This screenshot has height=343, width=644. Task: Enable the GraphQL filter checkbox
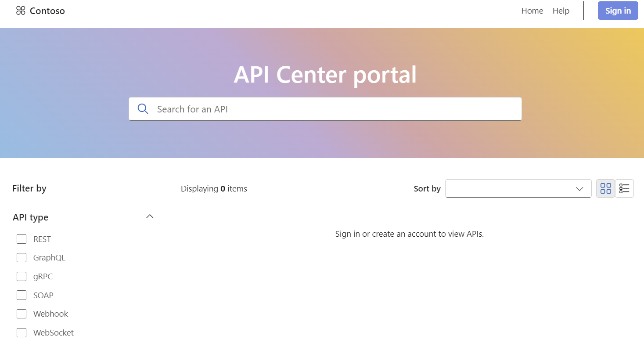click(x=22, y=257)
